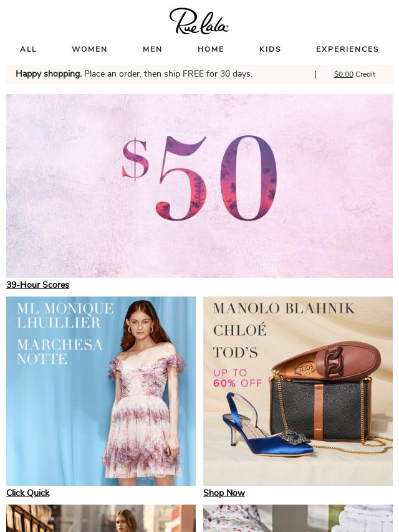Visit the EXPERIENCES tab
Screen dimensions: 399x532
click(347, 49)
